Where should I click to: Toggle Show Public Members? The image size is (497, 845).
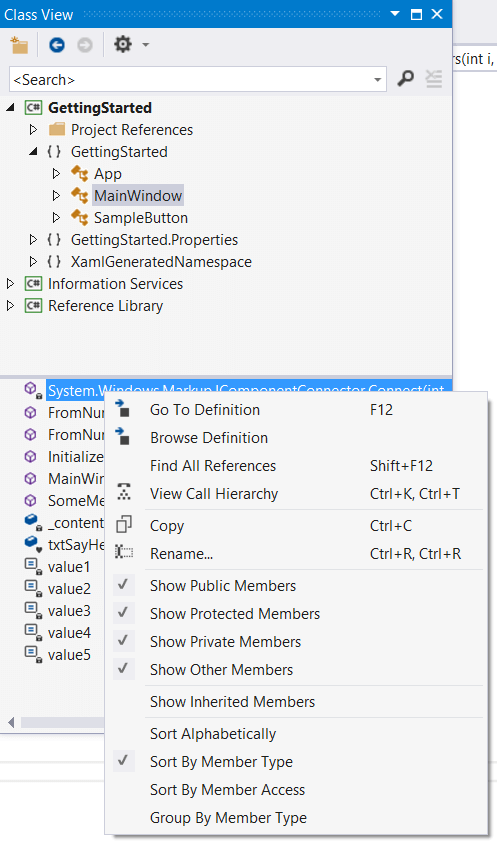pos(296,585)
